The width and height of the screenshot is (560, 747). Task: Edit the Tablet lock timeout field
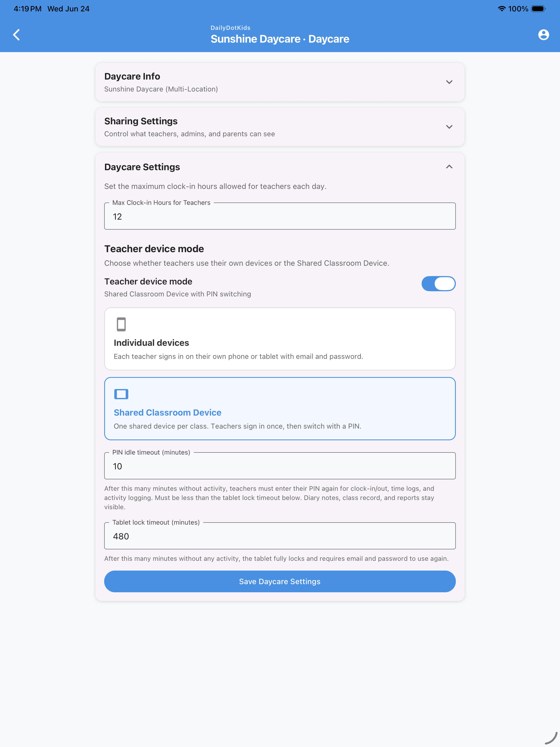280,536
